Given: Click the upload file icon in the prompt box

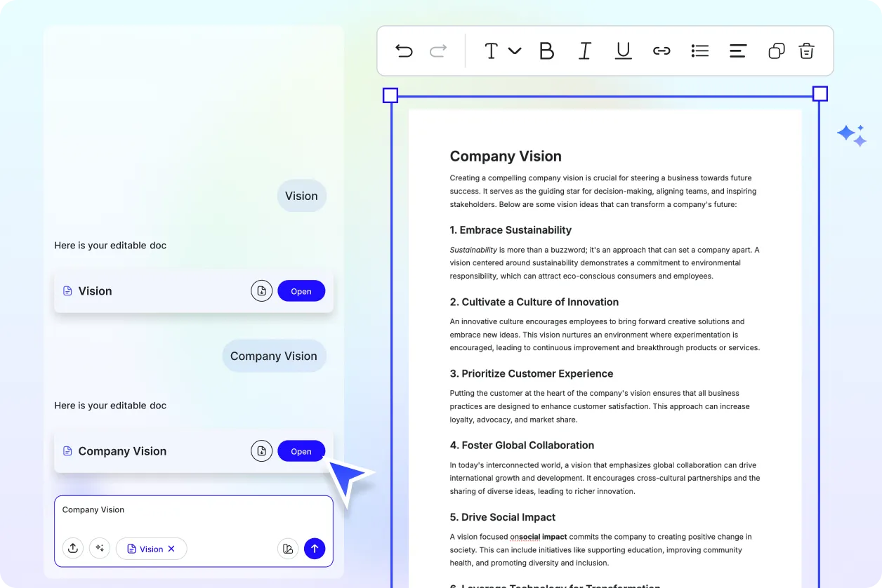Looking at the screenshot, I should 73,549.
